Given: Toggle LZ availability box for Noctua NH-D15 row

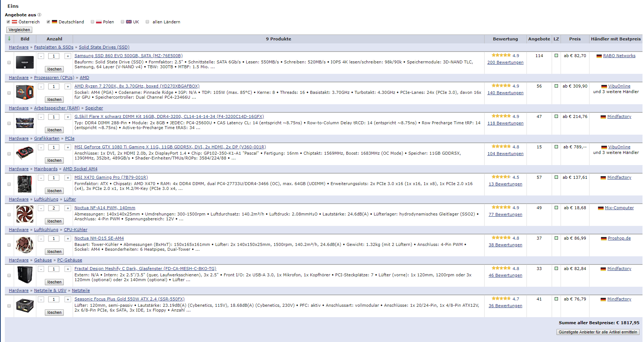Looking at the screenshot, I should click(556, 238).
